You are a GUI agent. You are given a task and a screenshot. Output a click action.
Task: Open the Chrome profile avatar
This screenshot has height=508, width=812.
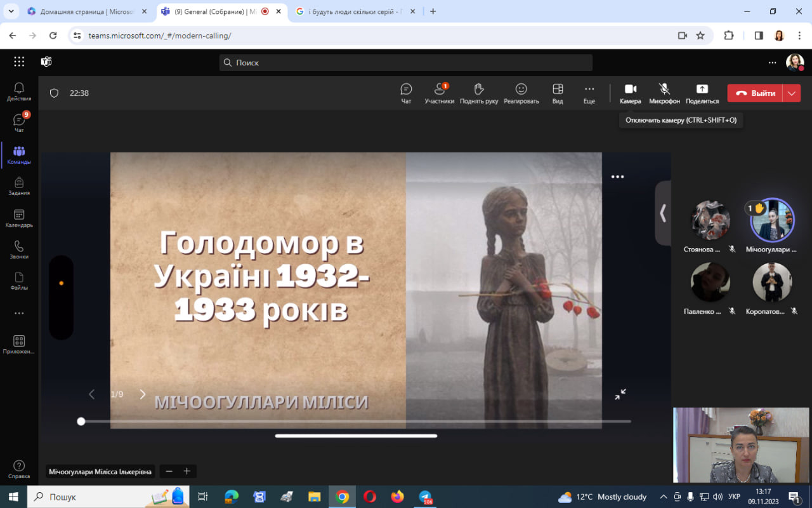779,36
